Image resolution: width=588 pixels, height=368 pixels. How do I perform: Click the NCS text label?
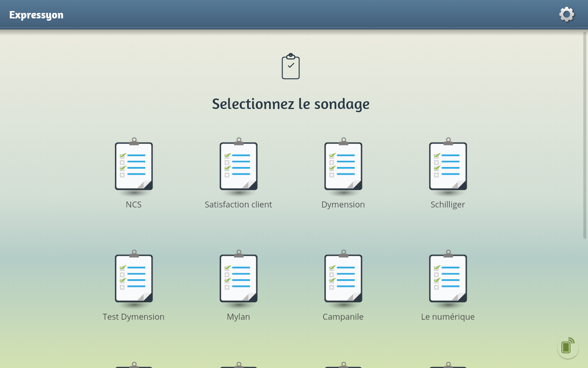pyautogui.click(x=134, y=205)
